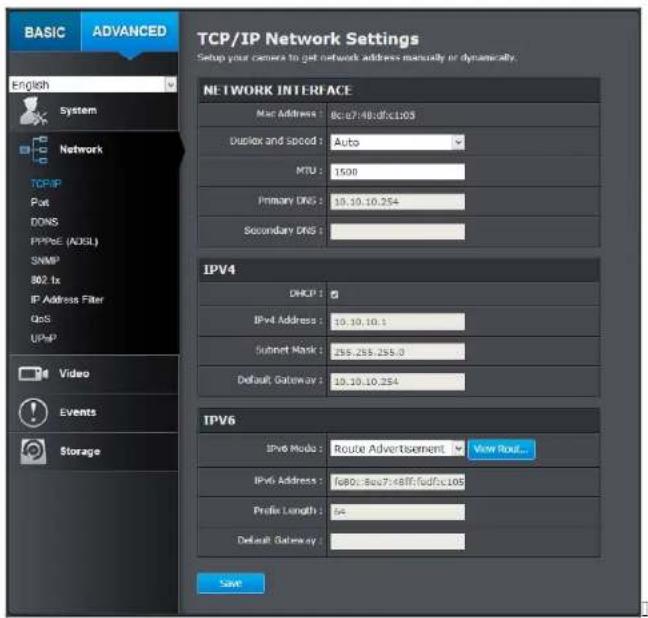Click the Events exclamation icon

(33, 412)
